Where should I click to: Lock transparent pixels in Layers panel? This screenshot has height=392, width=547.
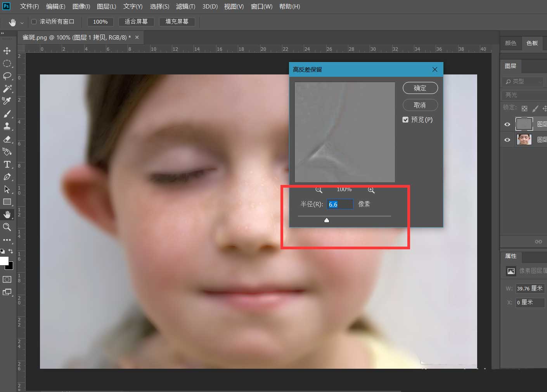click(524, 109)
